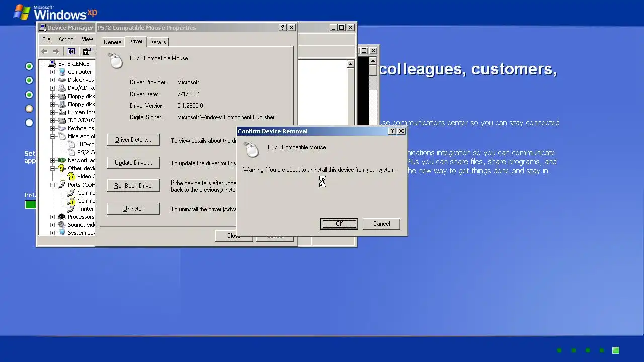Click the Driver Details... button
The height and width of the screenshot is (362, 644).
click(x=133, y=140)
